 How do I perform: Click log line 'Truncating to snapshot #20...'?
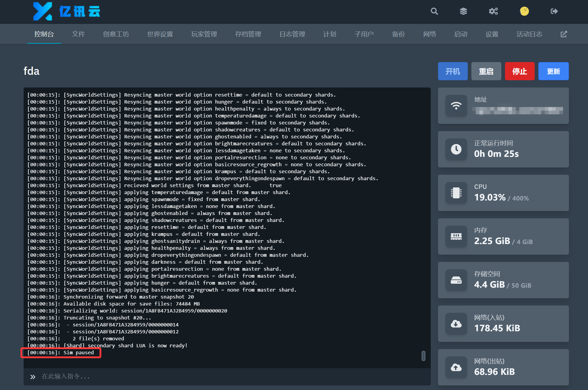(89, 318)
